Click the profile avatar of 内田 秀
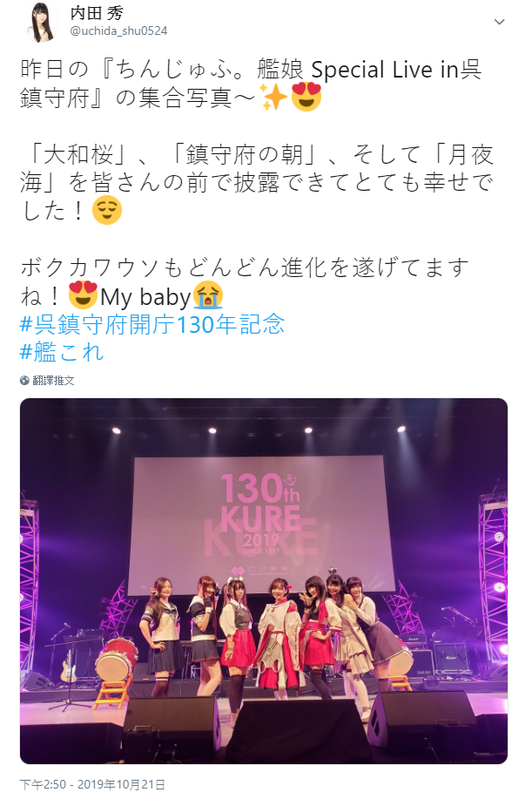532x799 pixels. (x=40, y=22)
